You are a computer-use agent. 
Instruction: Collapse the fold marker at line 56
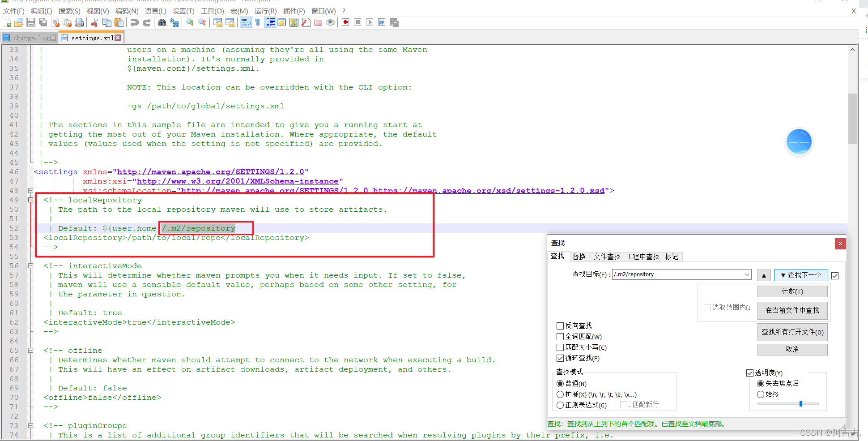(31, 266)
